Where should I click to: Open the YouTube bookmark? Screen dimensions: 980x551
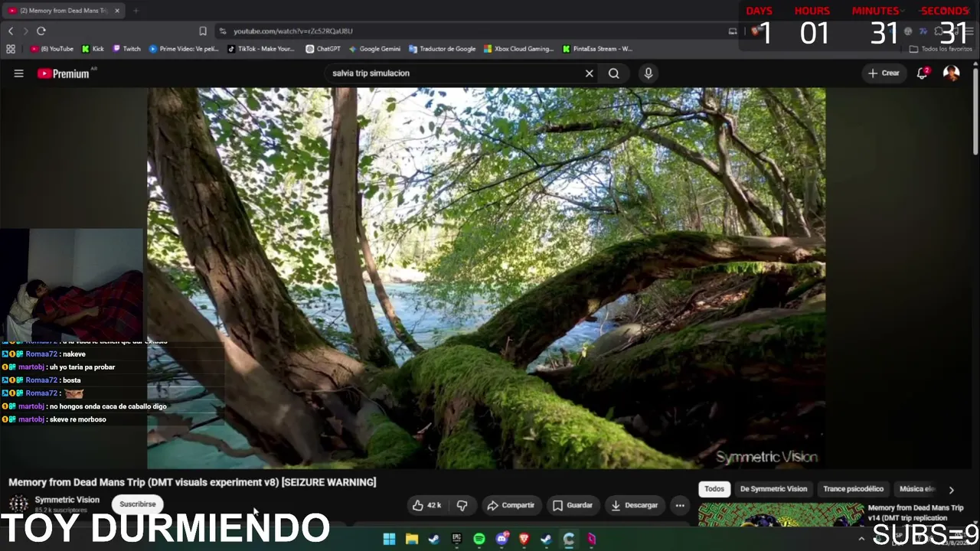coord(52,49)
